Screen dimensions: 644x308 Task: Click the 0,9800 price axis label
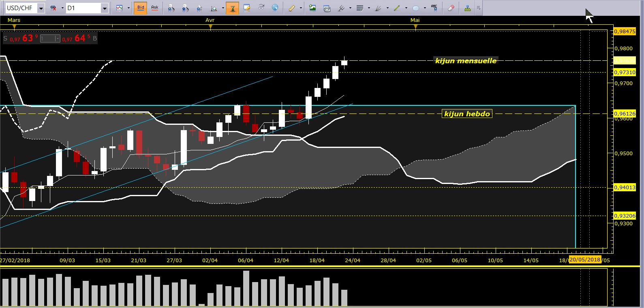(624, 48)
